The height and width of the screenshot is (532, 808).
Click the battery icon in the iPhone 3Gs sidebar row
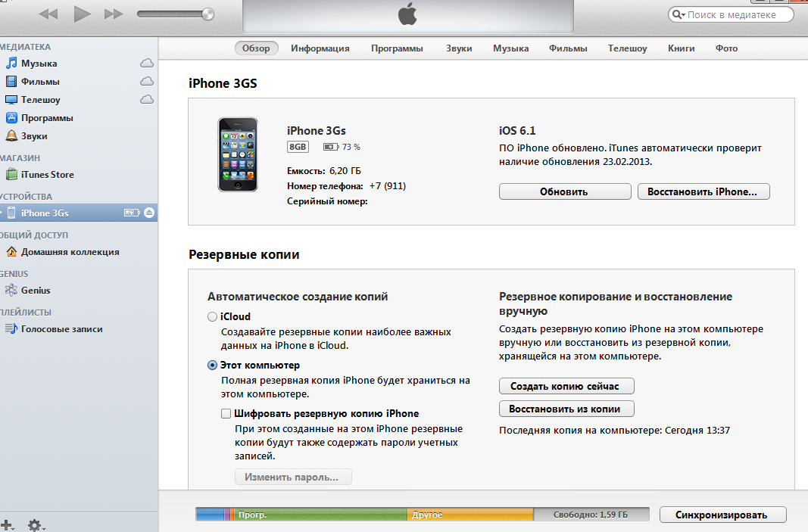pos(132,213)
